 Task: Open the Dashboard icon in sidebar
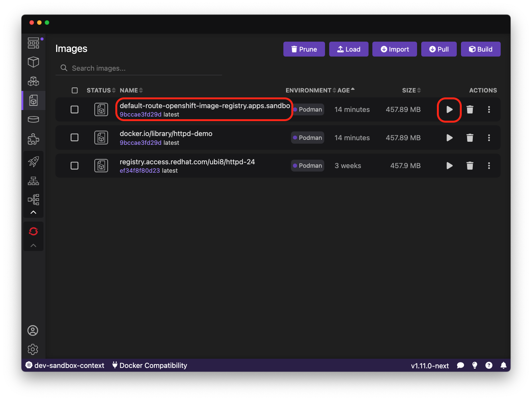click(x=33, y=43)
